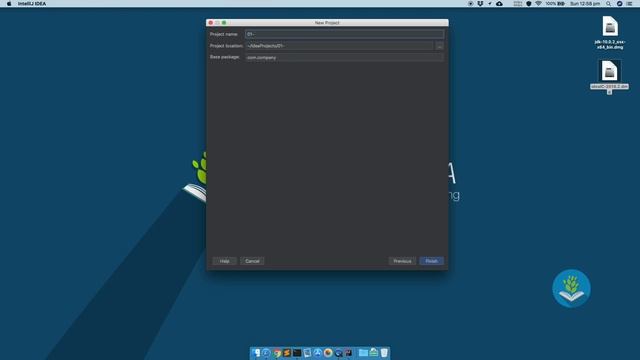Open the Downloads stack in Dock
The height and width of the screenshot is (360, 640).
click(x=373, y=353)
